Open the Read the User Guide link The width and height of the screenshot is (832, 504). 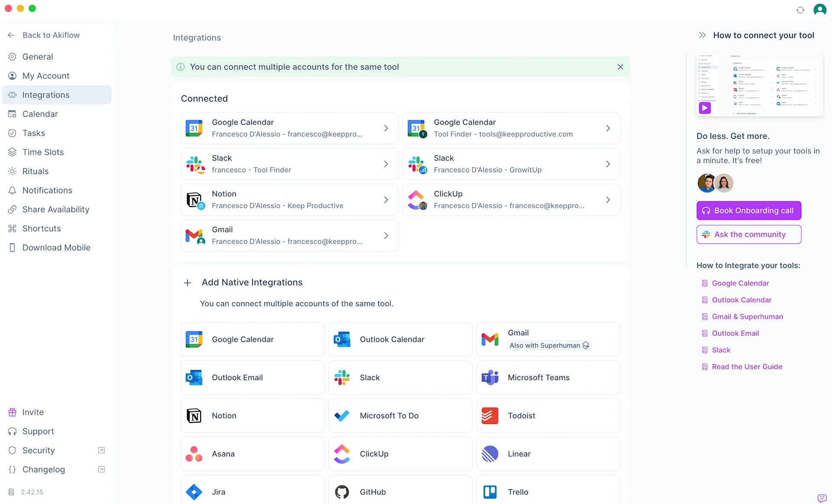[747, 366]
